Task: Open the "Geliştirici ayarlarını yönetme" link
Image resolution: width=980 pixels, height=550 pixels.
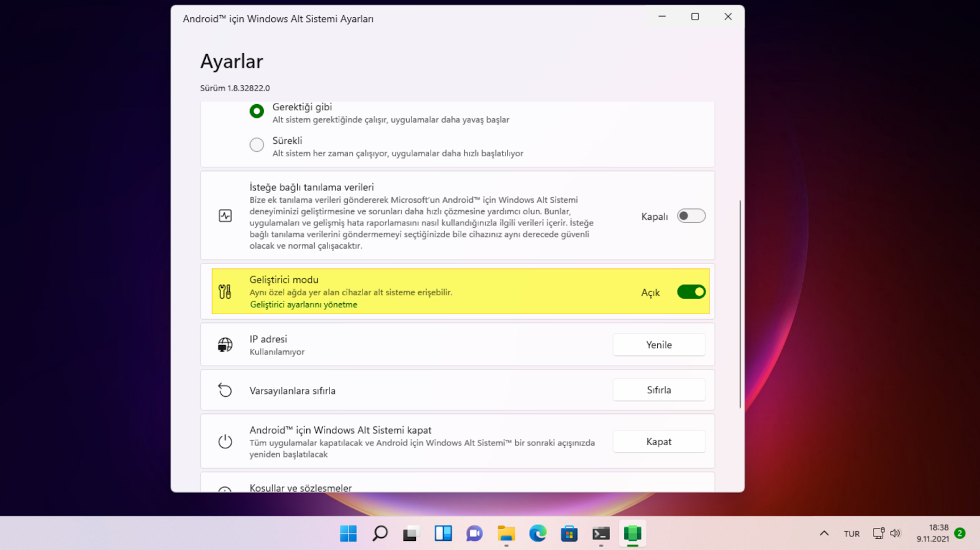Action: pyautogui.click(x=303, y=304)
